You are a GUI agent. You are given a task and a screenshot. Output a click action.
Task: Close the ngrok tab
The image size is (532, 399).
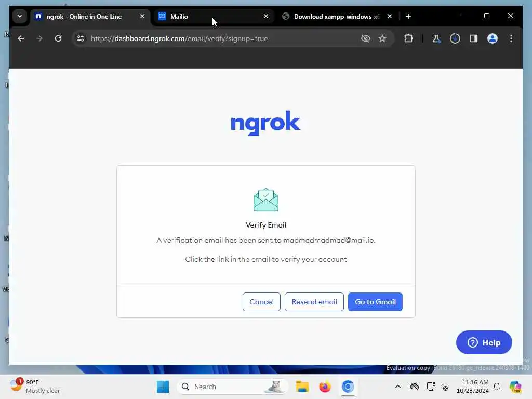pyautogui.click(x=142, y=16)
